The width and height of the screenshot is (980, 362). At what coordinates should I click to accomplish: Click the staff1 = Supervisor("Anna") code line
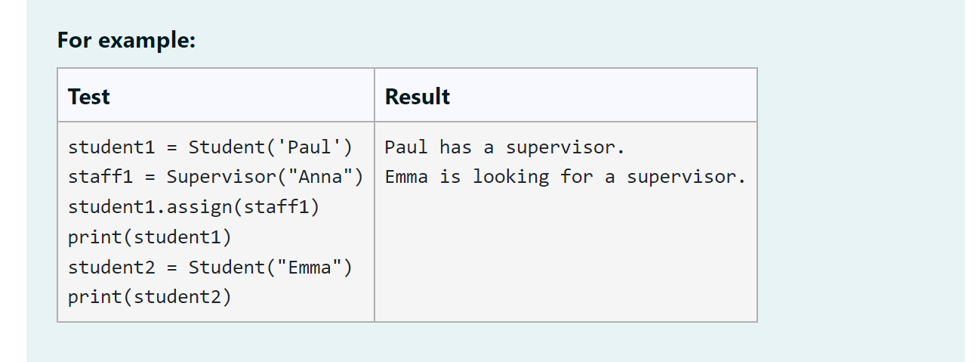click(215, 177)
